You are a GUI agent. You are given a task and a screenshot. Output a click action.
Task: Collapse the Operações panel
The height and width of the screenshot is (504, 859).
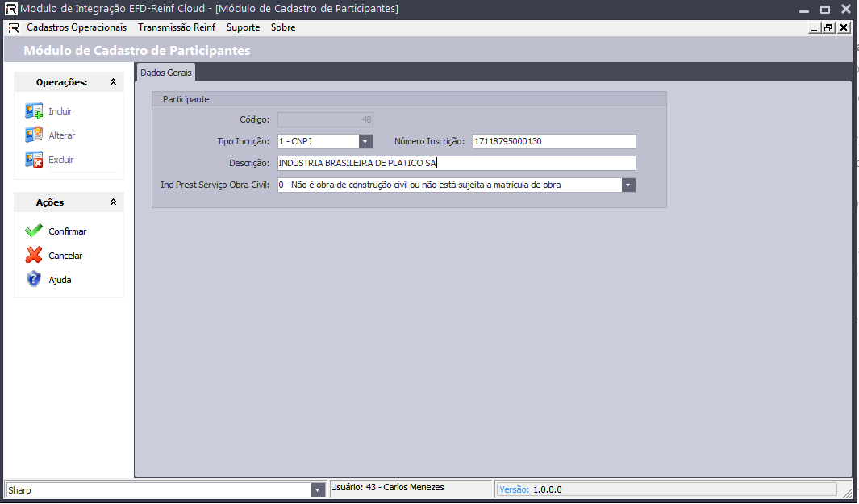tap(113, 82)
